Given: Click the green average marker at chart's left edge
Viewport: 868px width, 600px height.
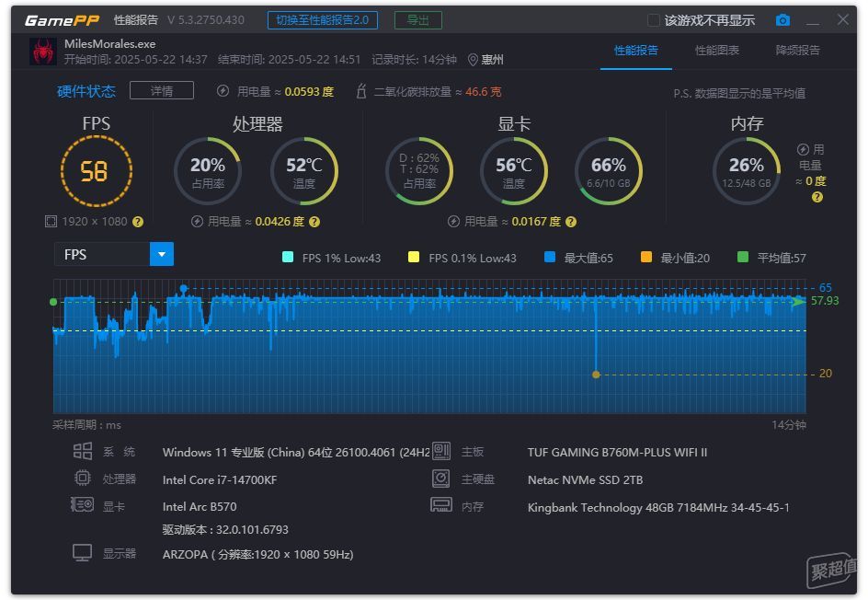Looking at the screenshot, I should (53, 302).
